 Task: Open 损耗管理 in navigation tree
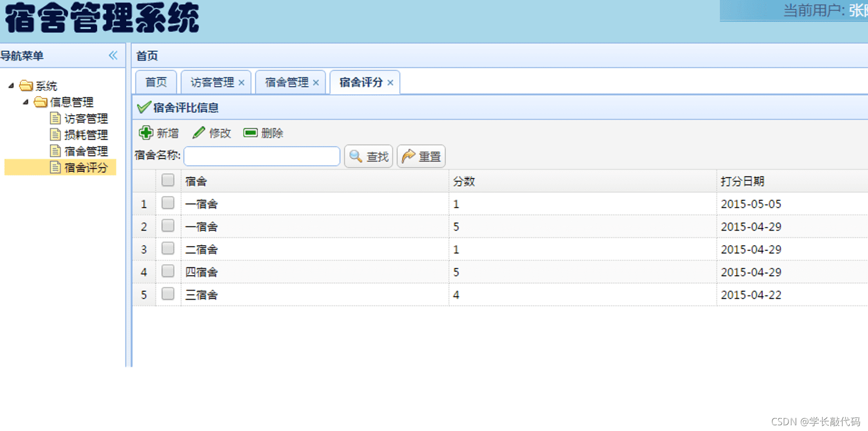point(86,135)
